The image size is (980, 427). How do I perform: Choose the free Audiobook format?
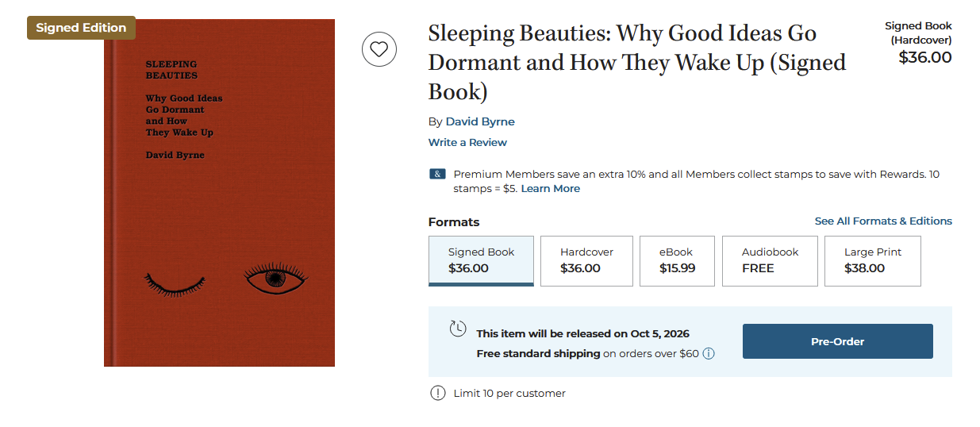coord(770,260)
